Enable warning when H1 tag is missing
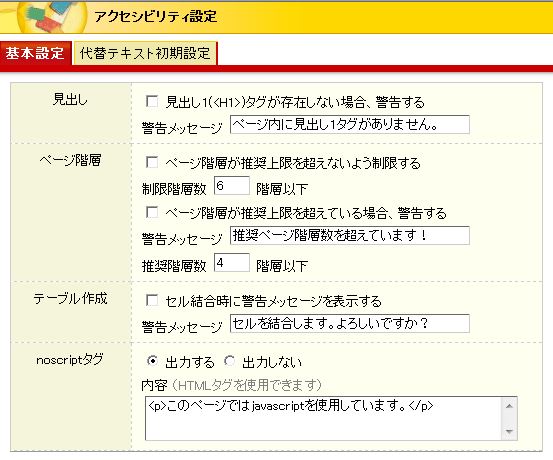 152,102
